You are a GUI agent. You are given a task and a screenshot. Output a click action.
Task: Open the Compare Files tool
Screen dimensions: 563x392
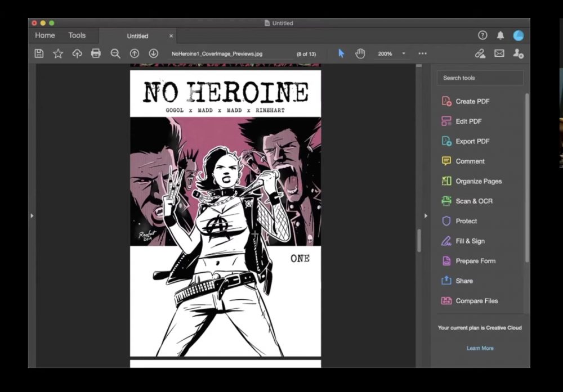[470, 301]
